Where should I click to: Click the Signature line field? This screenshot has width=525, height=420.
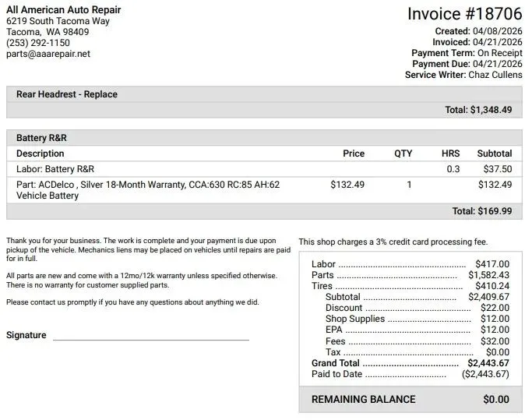(151, 336)
